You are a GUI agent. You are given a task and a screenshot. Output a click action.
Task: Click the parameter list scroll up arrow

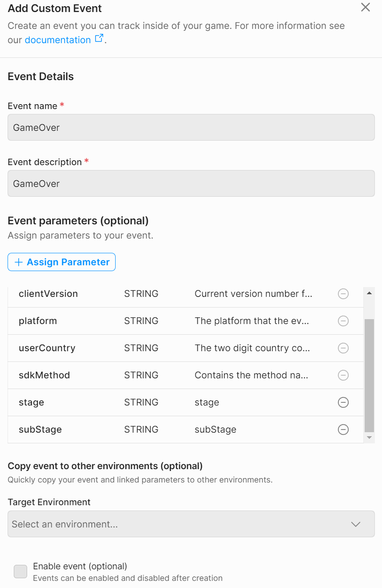point(369,293)
